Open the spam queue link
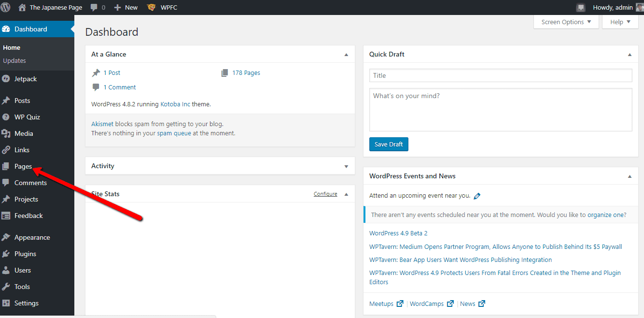Image resolution: width=644 pixels, height=318 pixels. tap(174, 133)
